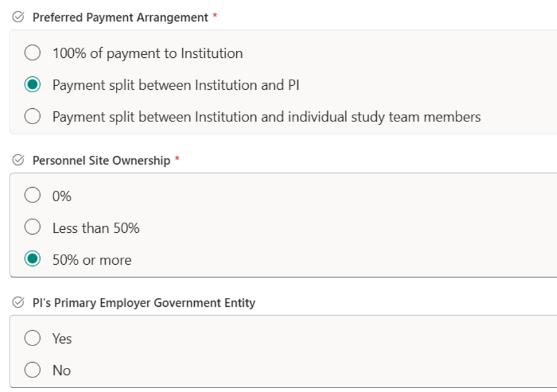Image resolution: width=557 pixels, height=392 pixels.
Task: Click the "Payment split between Institution and PI" text
Action: click(x=176, y=85)
